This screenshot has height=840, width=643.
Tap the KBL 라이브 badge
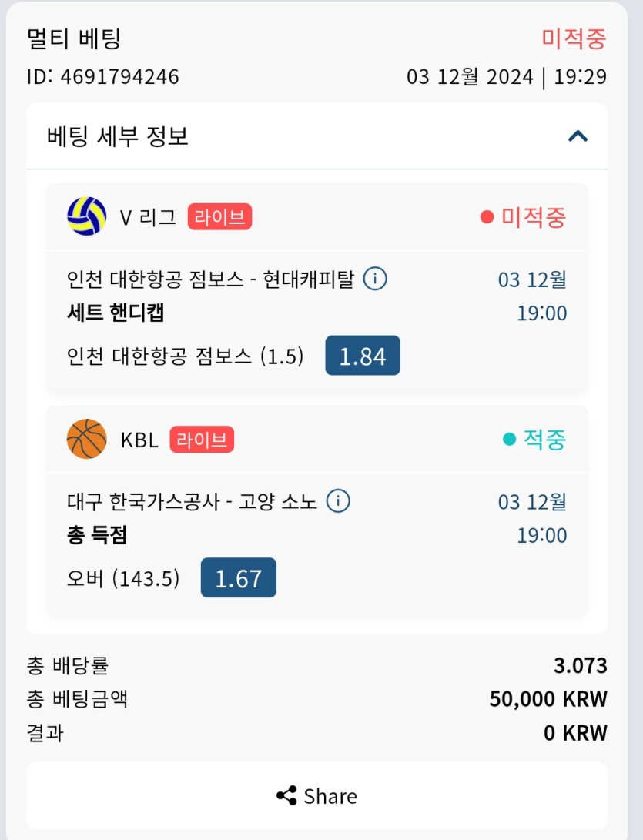(x=202, y=440)
